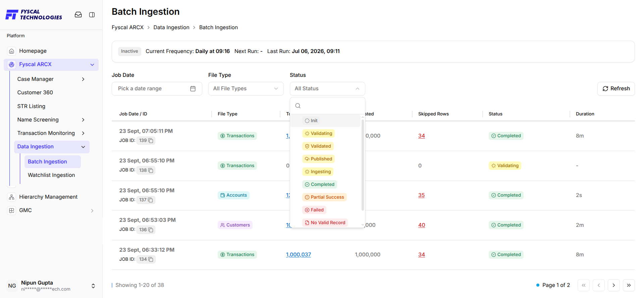This screenshot has width=644, height=298.
Task: Copy job ID 139
Action: click(x=151, y=141)
